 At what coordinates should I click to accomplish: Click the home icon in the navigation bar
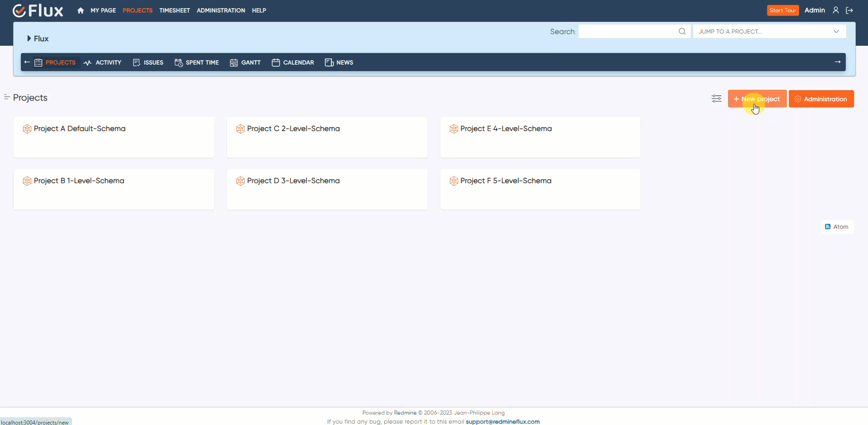click(80, 10)
